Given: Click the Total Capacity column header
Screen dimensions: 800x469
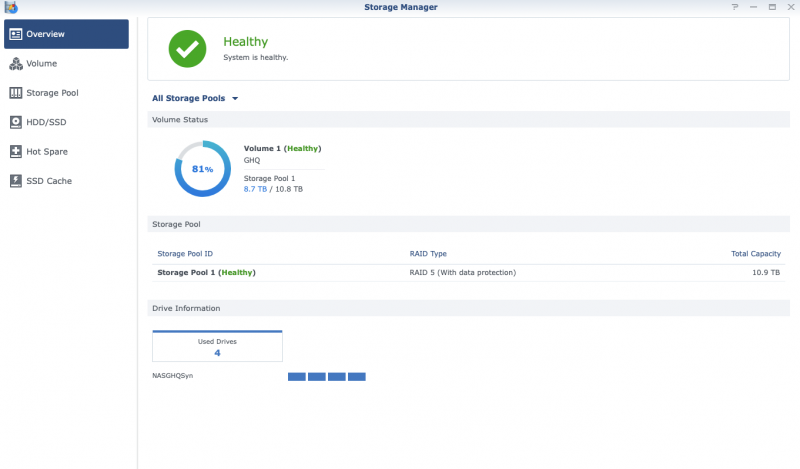Looking at the screenshot, I should (x=755, y=254).
